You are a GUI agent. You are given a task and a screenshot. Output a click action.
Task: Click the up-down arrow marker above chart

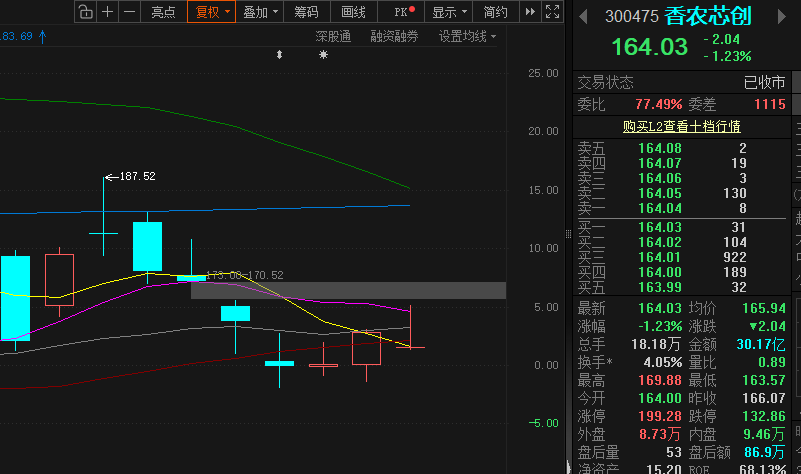(x=279, y=55)
